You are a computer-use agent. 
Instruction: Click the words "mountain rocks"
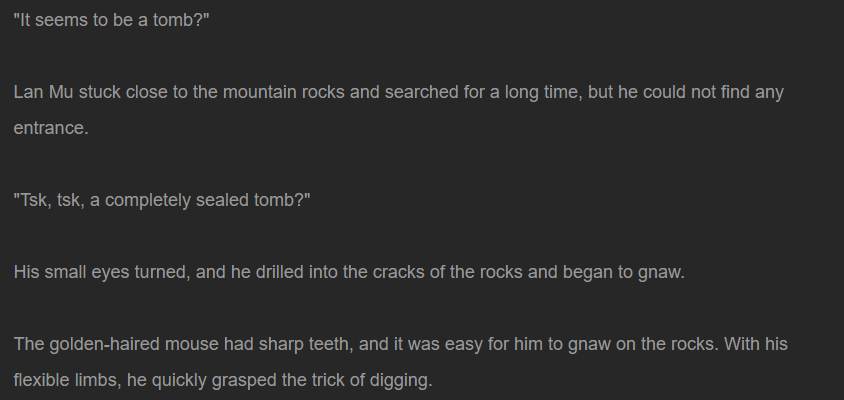point(284,92)
